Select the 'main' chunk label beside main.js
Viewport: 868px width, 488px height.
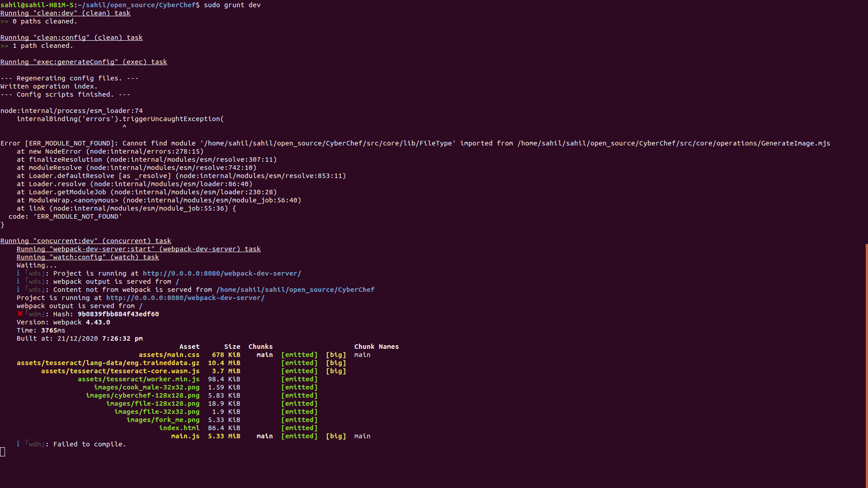(x=264, y=436)
